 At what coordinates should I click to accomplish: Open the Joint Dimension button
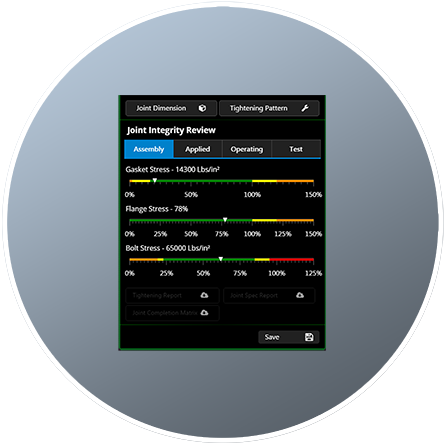171,108
